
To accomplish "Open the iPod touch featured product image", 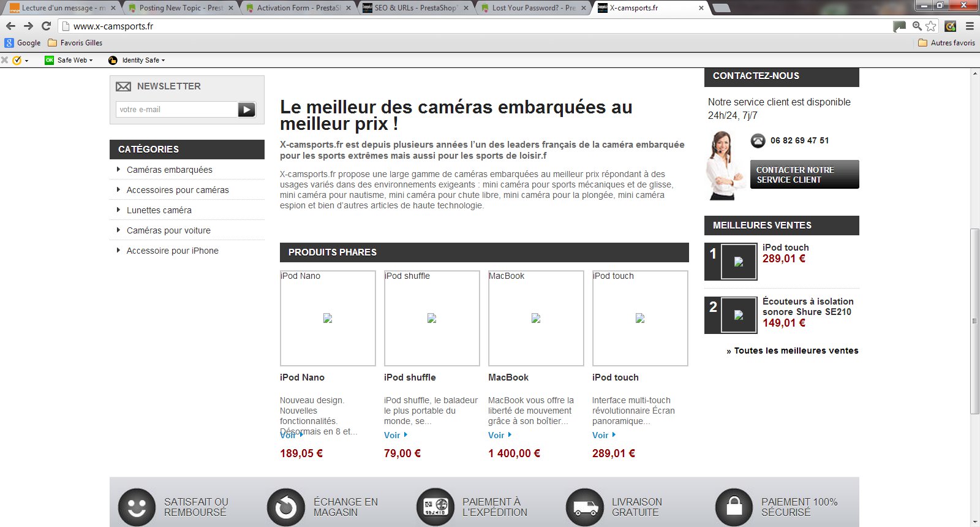I will coord(640,318).
